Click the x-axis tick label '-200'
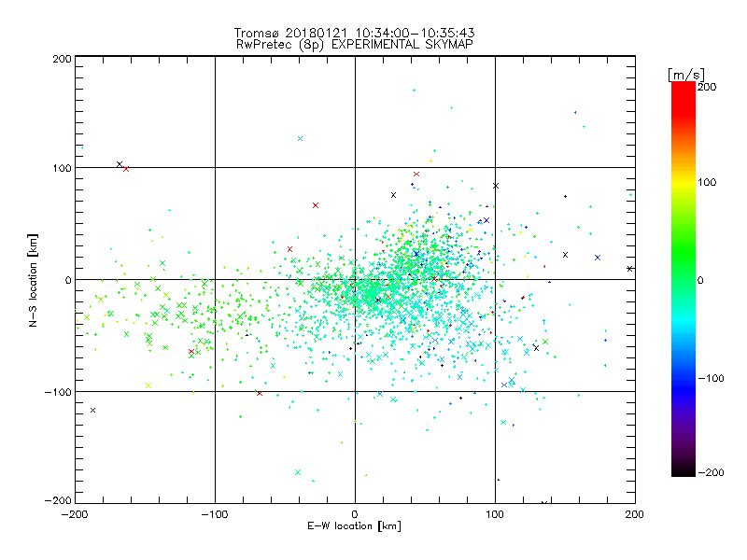747x560 pixels. (x=75, y=514)
